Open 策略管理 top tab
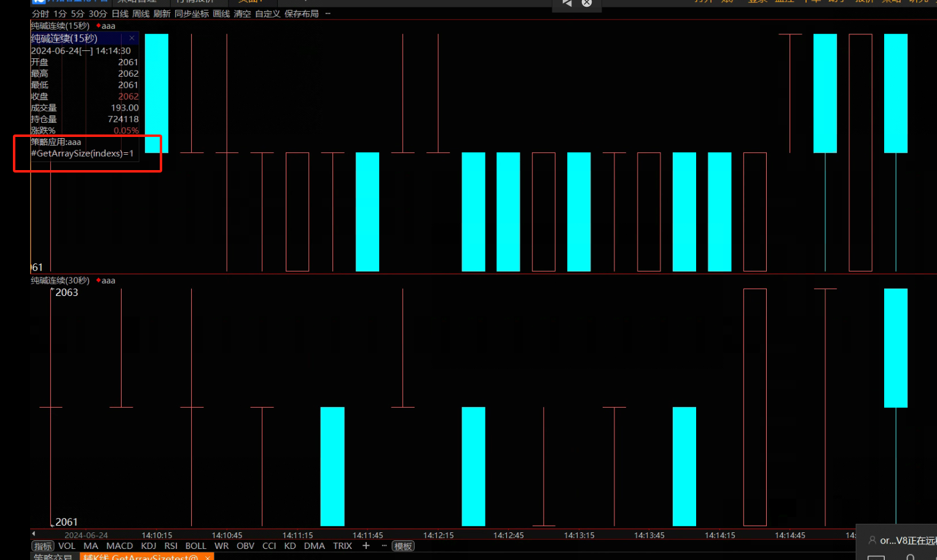 coord(136,2)
